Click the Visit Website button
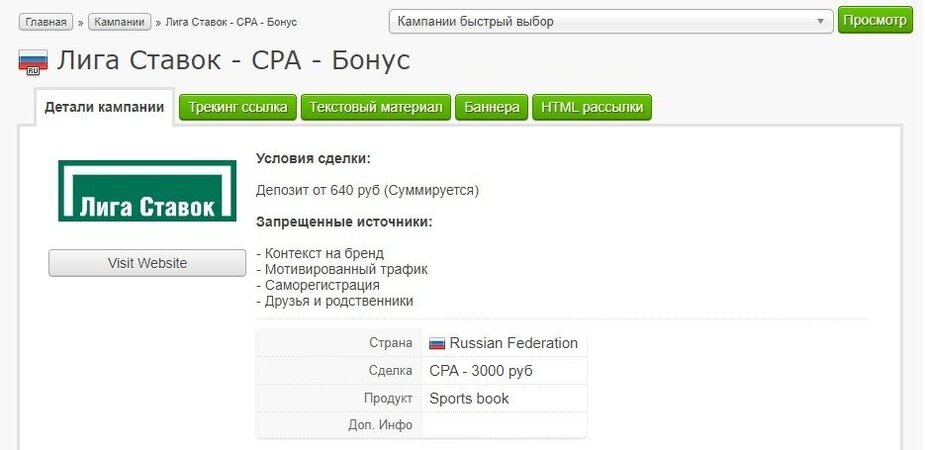Image resolution: width=925 pixels, height=450 pixels. 147,263
